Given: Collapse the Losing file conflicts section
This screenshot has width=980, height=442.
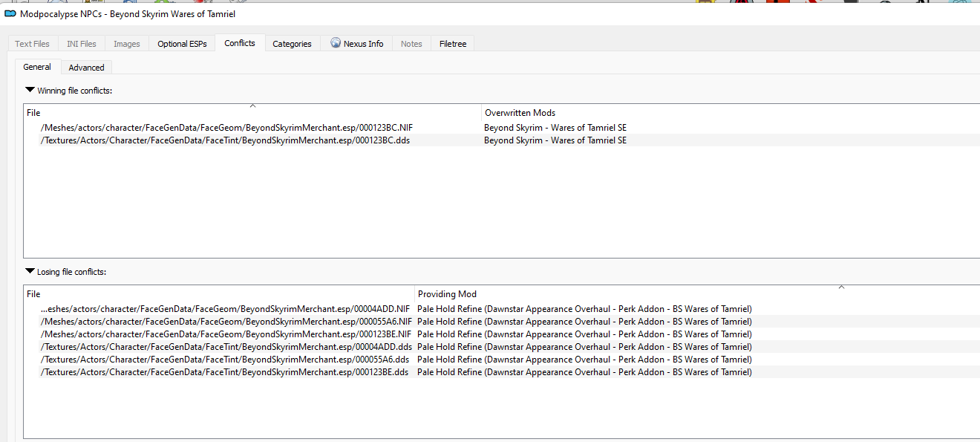Looking at the screenshot, I should tap(30, 271).
